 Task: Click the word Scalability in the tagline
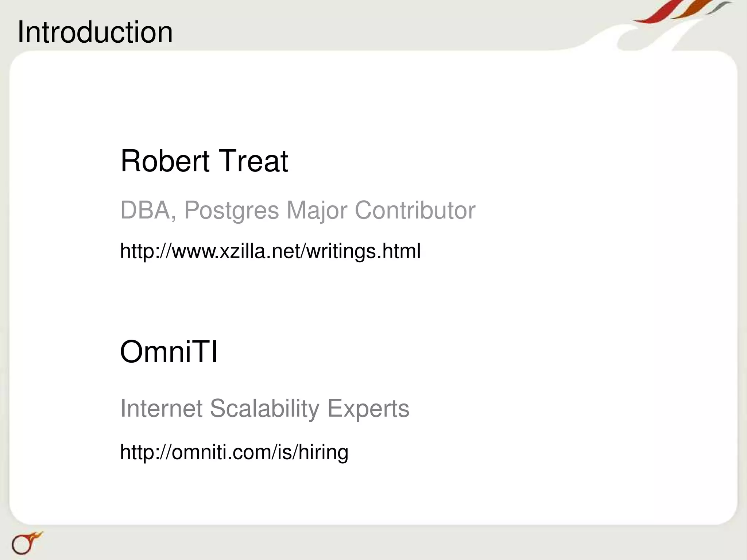[264, 408]
